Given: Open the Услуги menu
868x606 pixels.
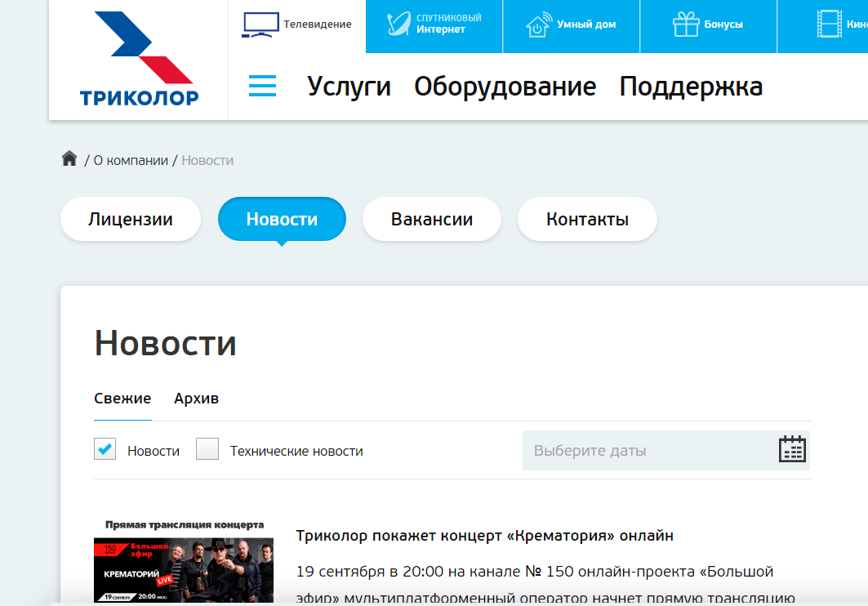Looking at the screenshot, I should pos(349,87).
